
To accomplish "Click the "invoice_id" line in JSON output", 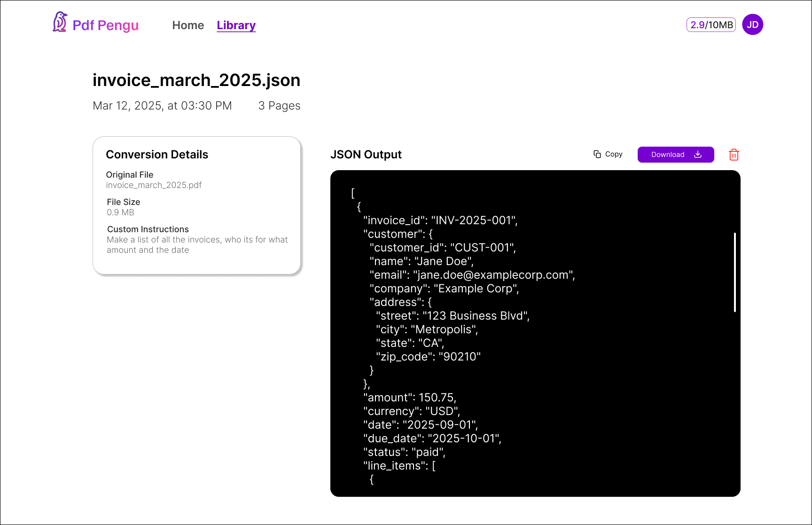I will tap(440, 220).
